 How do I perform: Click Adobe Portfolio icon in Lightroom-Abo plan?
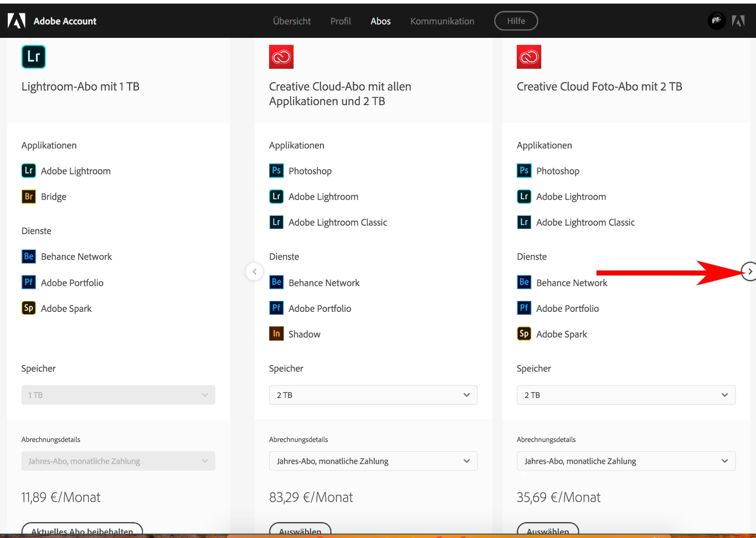pos(29,282)
